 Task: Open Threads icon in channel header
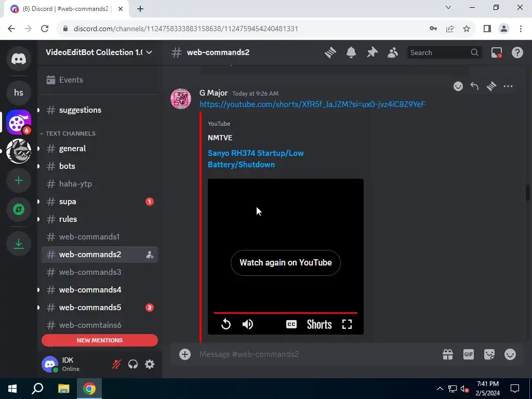pyautogui.click(x=330, y=52)
